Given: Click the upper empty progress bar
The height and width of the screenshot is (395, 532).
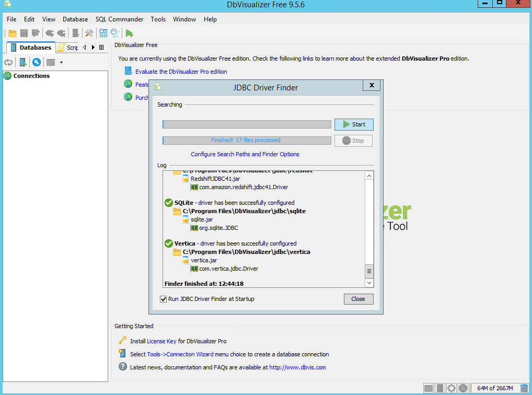Looking at the screenshot, I should pos(247,124).
